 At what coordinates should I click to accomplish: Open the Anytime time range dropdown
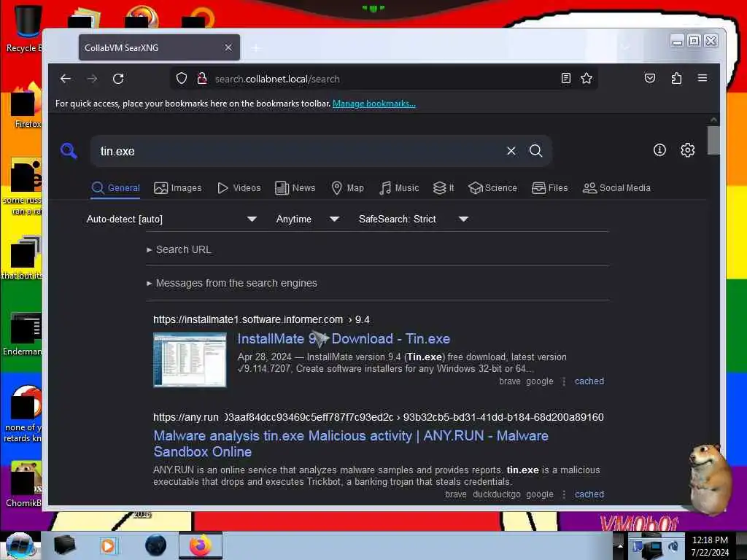pyautogui.click(x=308, y=219)
